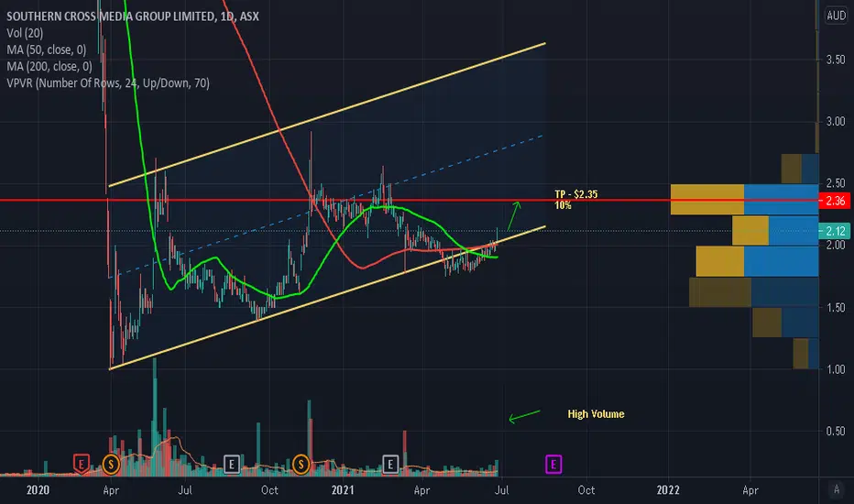Image resolution: width=854 pixels, height=504 pixels.
Task: Click the 2022 time axis label
Action: coord(668,490)
